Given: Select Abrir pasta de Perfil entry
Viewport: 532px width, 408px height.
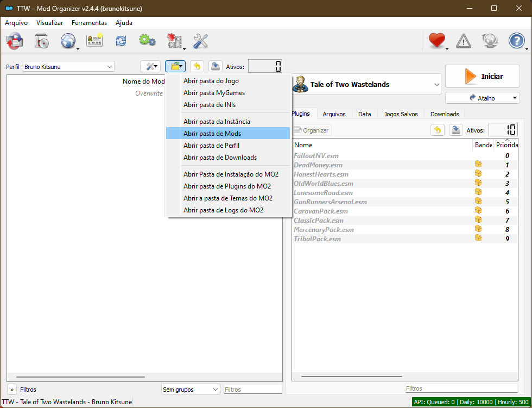Looking at the screenshot, I should pyautogui.click(x=228, y=145).
